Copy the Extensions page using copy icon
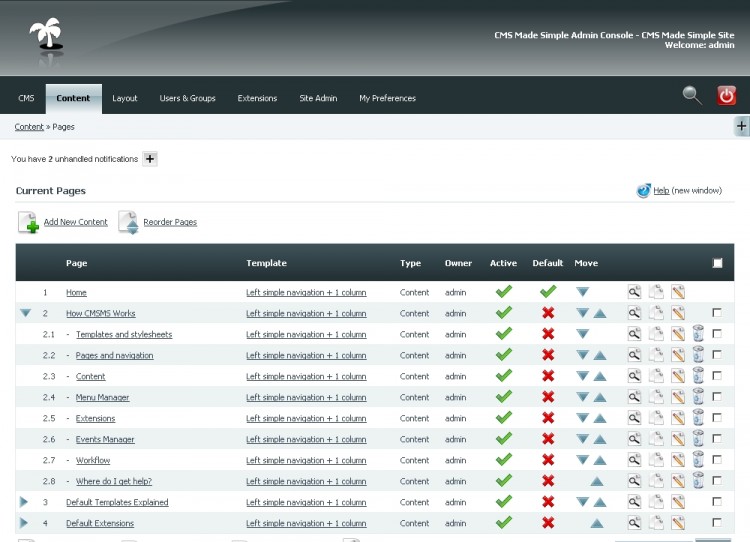Screen dimensions: 750x542 coord(656,418)
